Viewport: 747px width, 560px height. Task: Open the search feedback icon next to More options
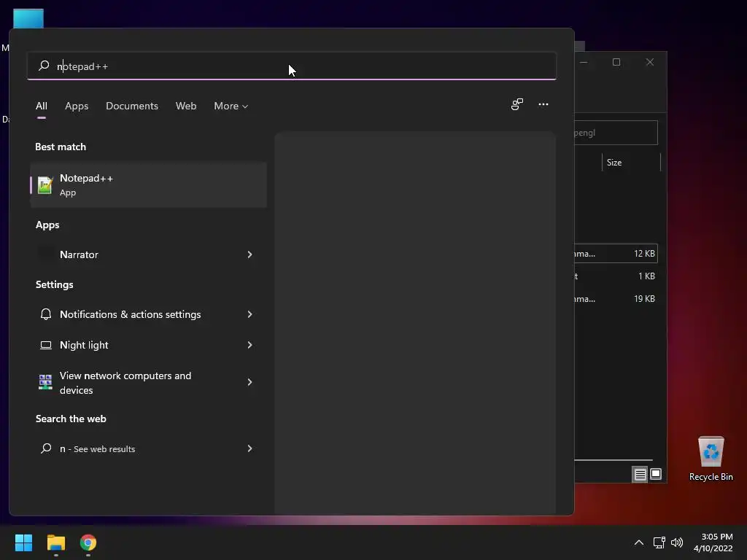(517, 104)
